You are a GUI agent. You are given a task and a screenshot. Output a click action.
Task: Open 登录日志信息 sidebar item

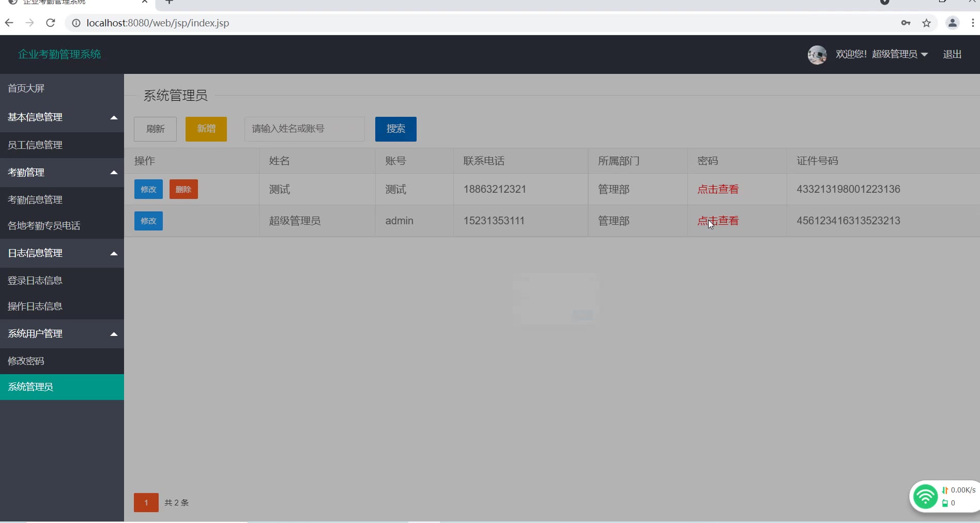pyautogui.click(x=62, y=281)
